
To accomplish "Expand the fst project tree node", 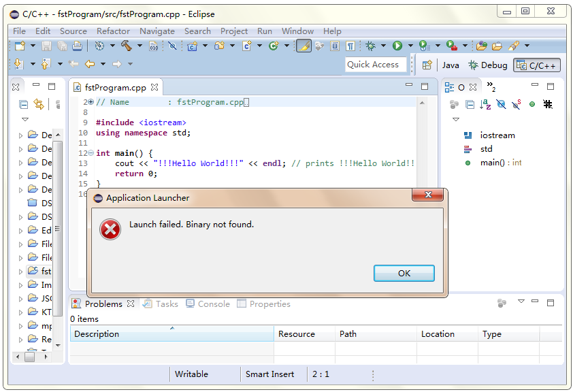I will 21,272.
